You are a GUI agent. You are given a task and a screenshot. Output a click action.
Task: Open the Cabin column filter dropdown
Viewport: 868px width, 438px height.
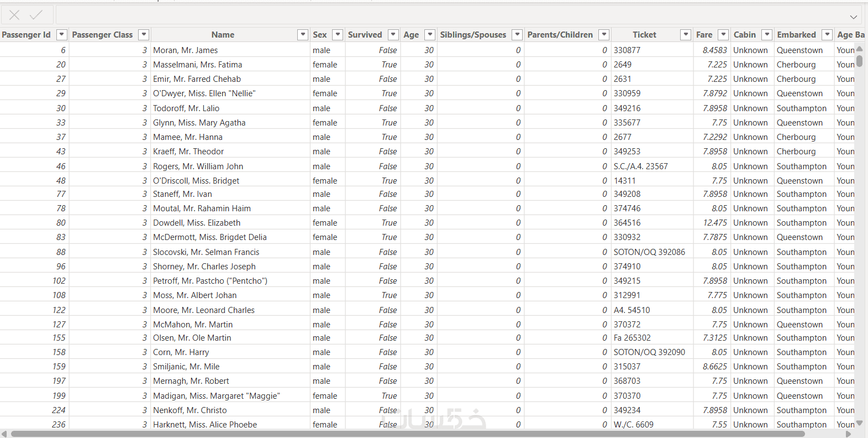(x=767, y=35)
